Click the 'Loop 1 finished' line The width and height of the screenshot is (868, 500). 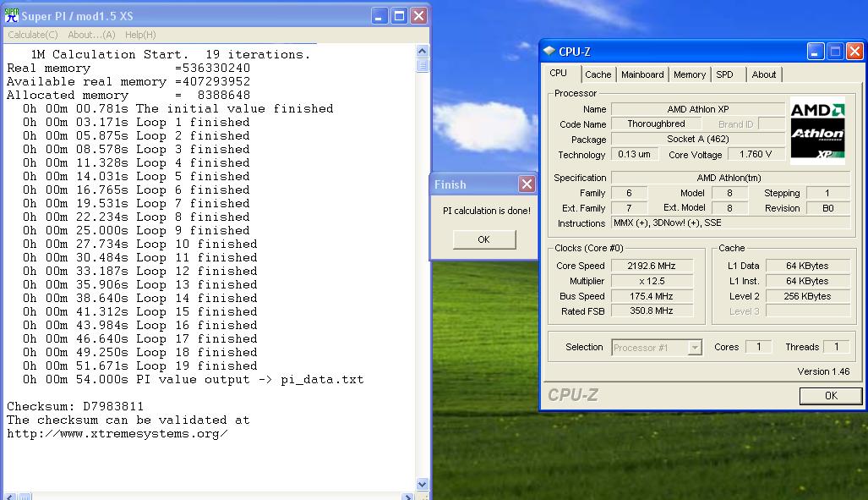click(136, 123)
